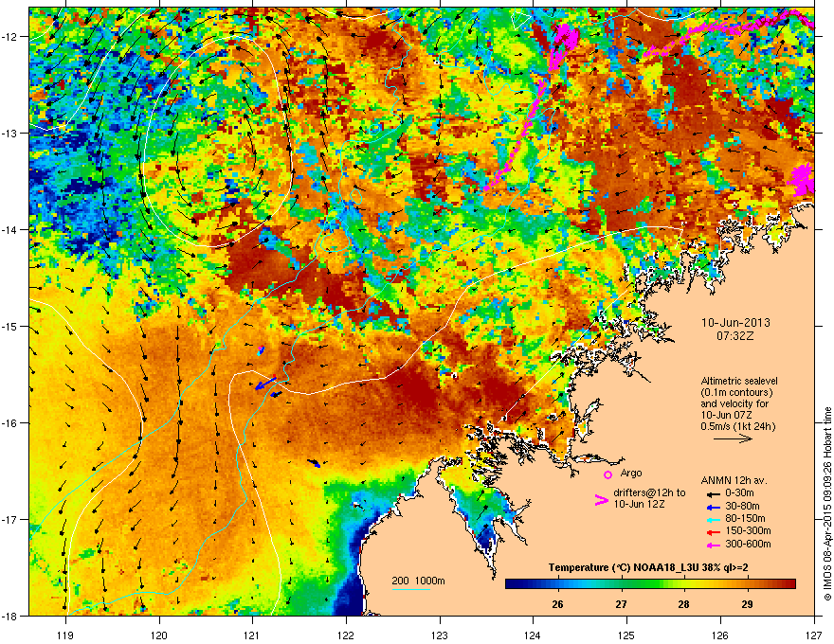The width and height of the screenshot is (834, 644).
Task: Click the red 150-300m legend arrow
Action: (x=713, y=532)
